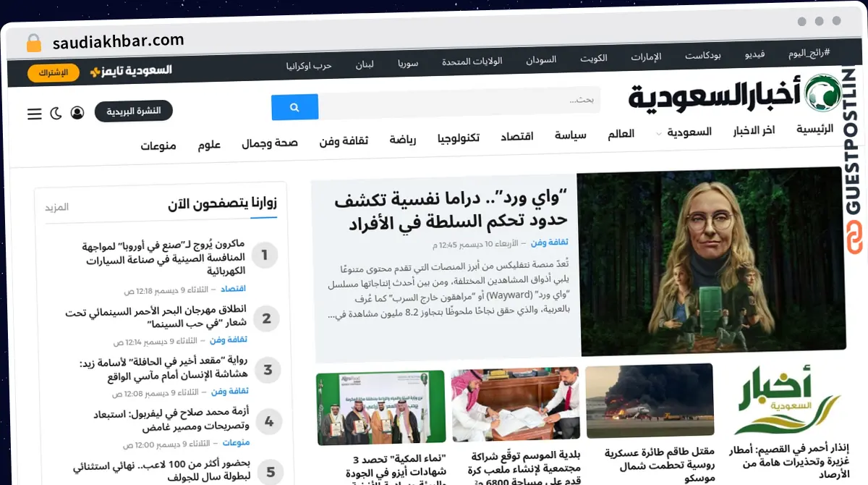Open the hamburger menu icon
868x485 pixels.
[x=34, y=114]
